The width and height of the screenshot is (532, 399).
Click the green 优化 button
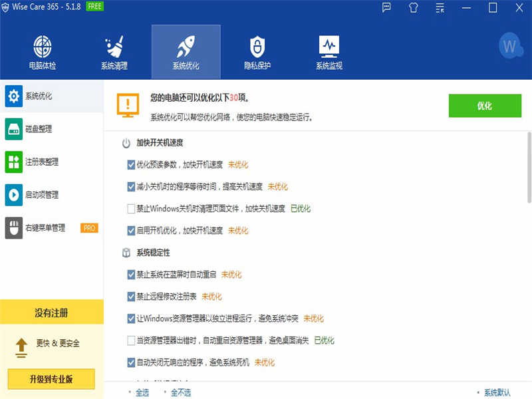(485, 106)
